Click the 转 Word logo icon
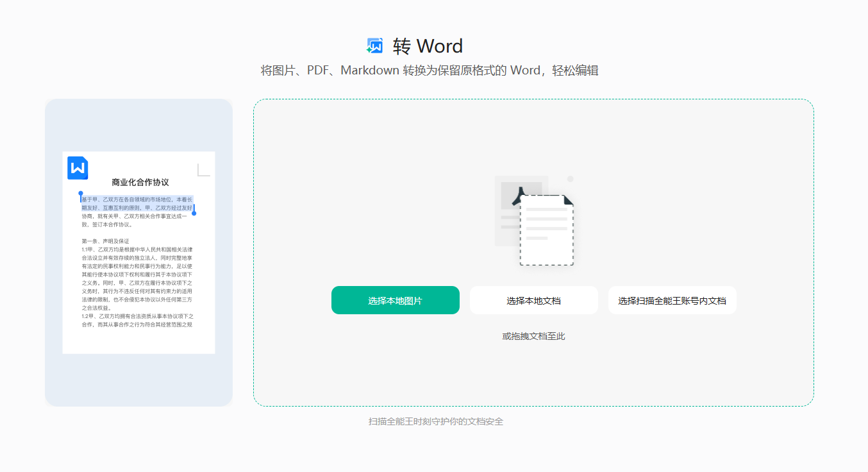The width and height of the screenshot is (868, 472). point(375,46)
